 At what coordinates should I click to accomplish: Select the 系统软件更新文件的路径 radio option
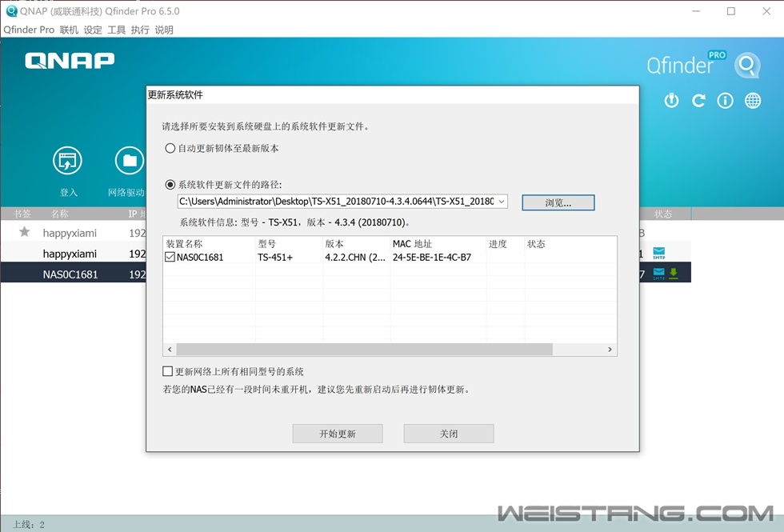170,185
